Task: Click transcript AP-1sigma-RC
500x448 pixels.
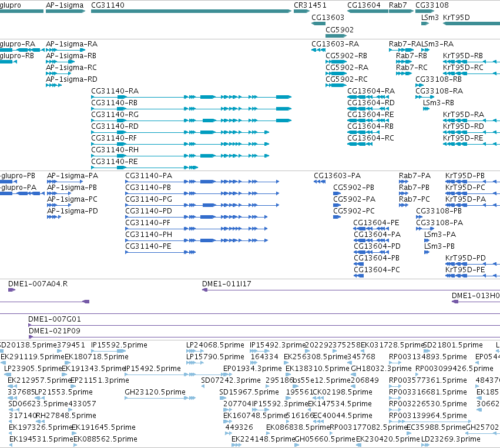Action: (x=58, y=73)
